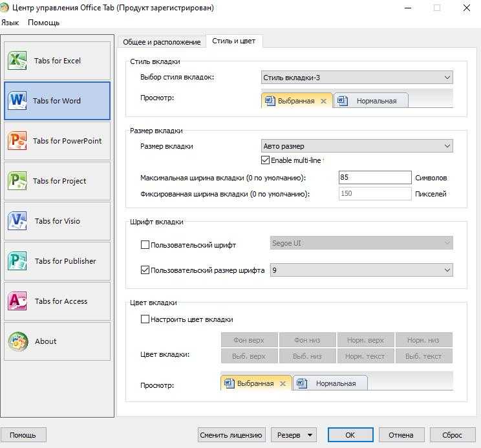Click the Word icon on top Выбранная preview tab
The image size is (481, 448).
coord(270,101)
